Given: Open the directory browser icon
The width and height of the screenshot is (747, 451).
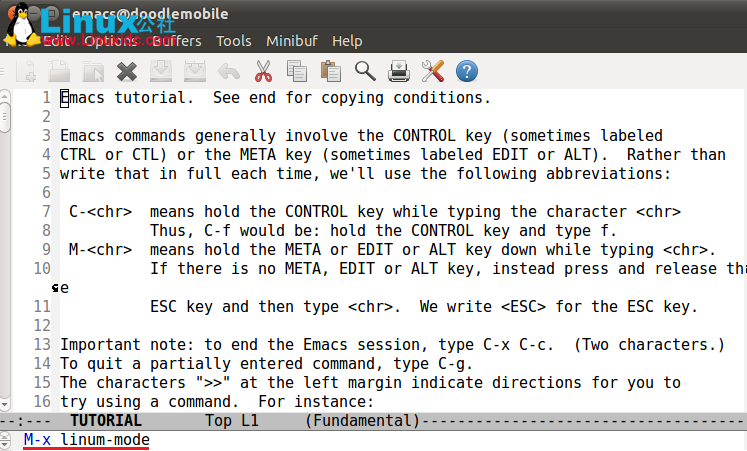Looking at the screenshot, I should coord(93,71).
